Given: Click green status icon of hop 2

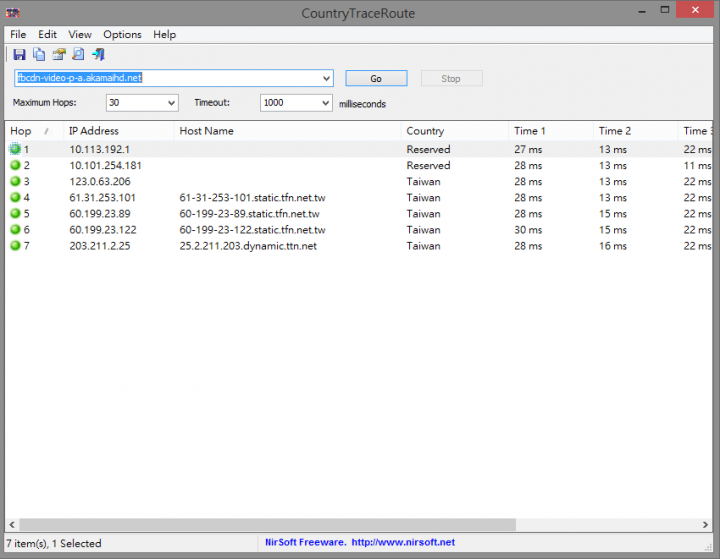Looking at the screenshot, I should 15,165.
